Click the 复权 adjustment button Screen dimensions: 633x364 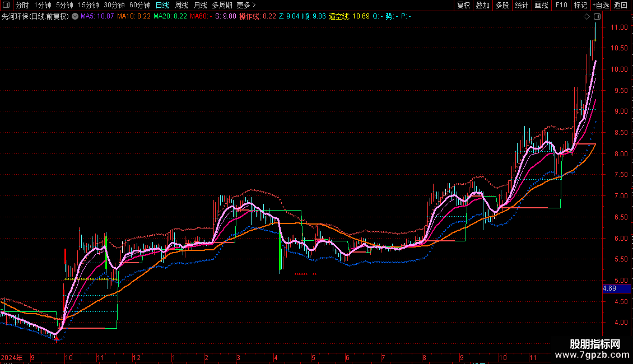463,5
